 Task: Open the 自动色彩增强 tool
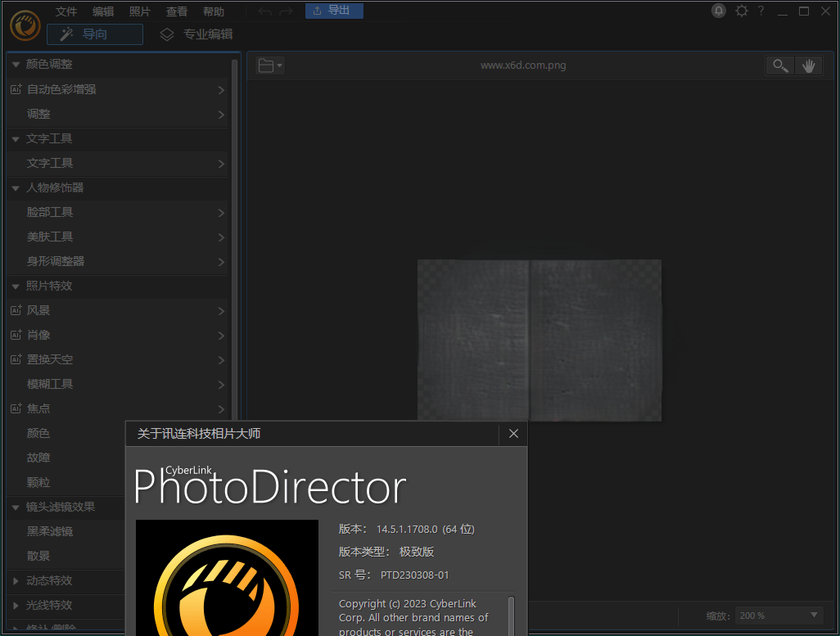point(117,89)
